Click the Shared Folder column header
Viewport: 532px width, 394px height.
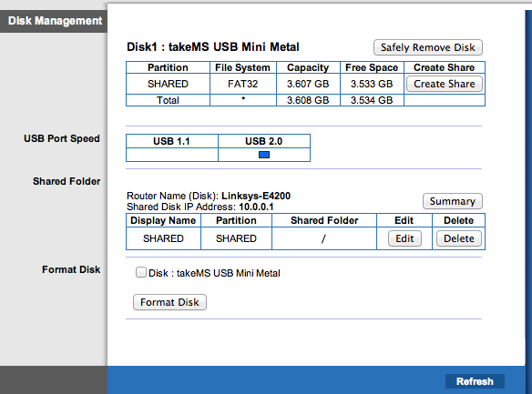(324, 220)
